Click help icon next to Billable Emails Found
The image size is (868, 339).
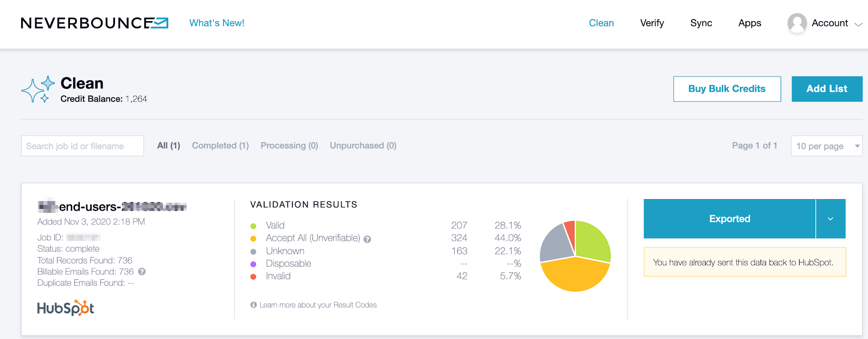142,272
